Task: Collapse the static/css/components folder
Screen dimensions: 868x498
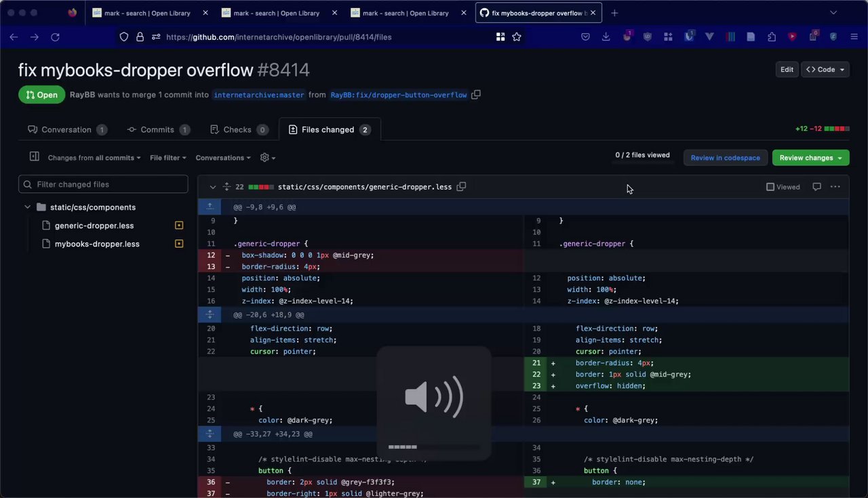Action: [27, 207]
